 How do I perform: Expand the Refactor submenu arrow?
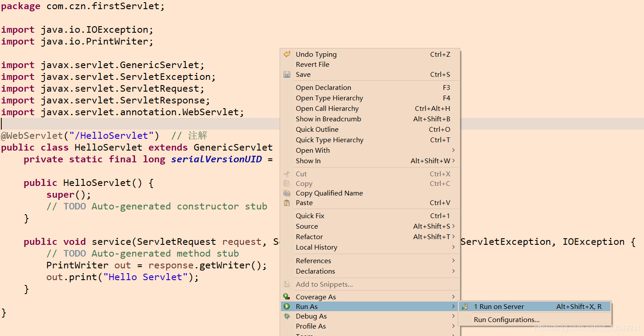click(x=454, y=237)
